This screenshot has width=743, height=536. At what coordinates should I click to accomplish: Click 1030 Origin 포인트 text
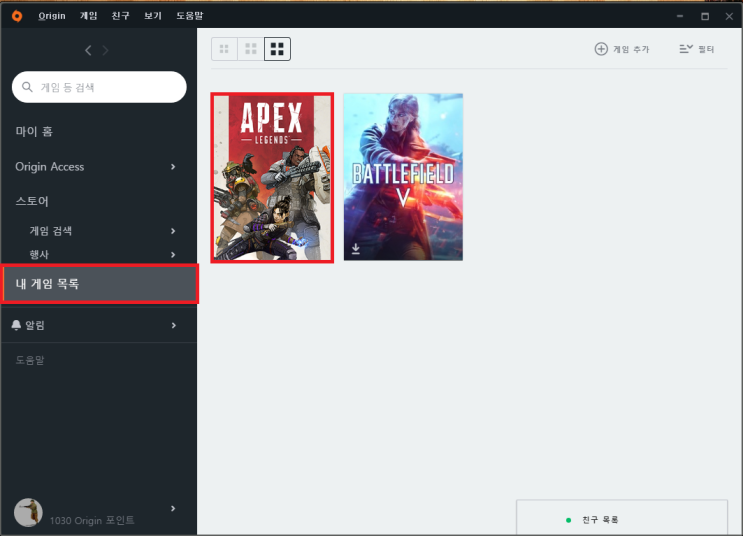tap(92, 520)
